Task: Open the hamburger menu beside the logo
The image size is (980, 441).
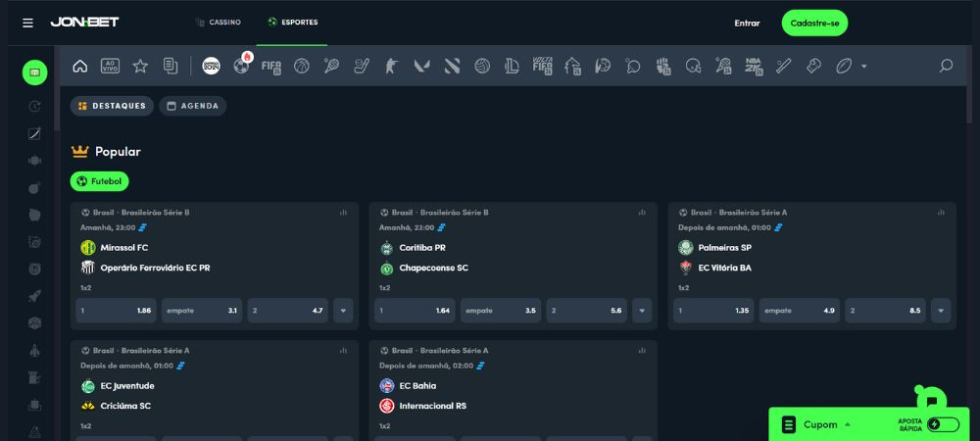Action: click(27, 23)
